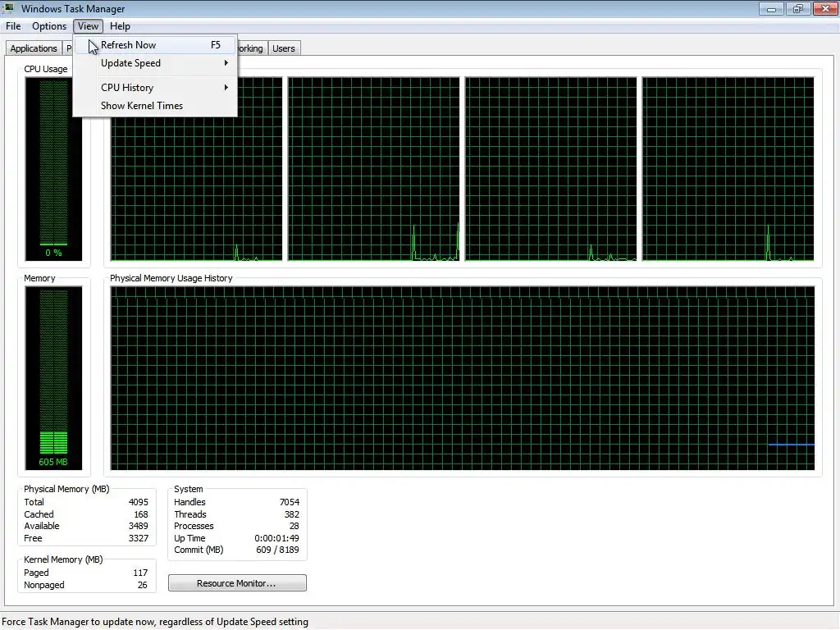Choose Refresh Now from the View menu
The width and height of the screenshot is (840, 630).
pyautogui.click(x=155, y=45)
